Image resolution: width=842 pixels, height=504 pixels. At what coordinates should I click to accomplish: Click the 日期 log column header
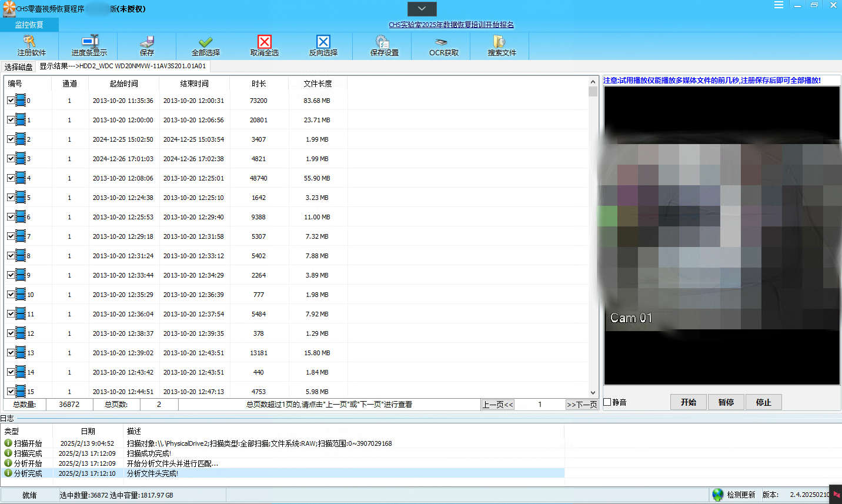tap(88, 431)
